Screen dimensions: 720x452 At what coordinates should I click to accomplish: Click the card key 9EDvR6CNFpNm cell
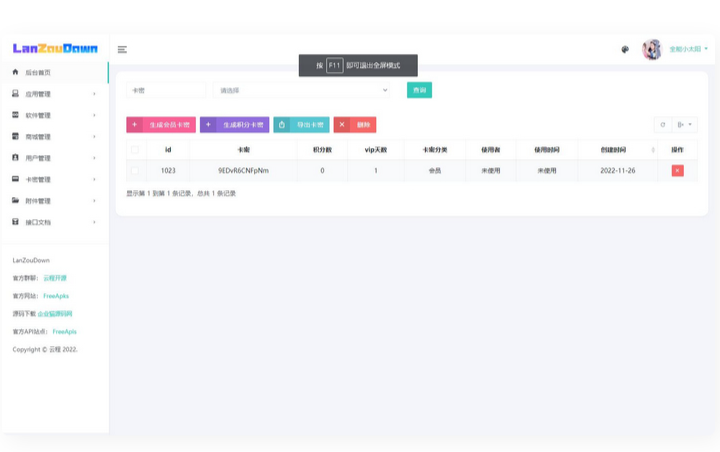(243, 170)
